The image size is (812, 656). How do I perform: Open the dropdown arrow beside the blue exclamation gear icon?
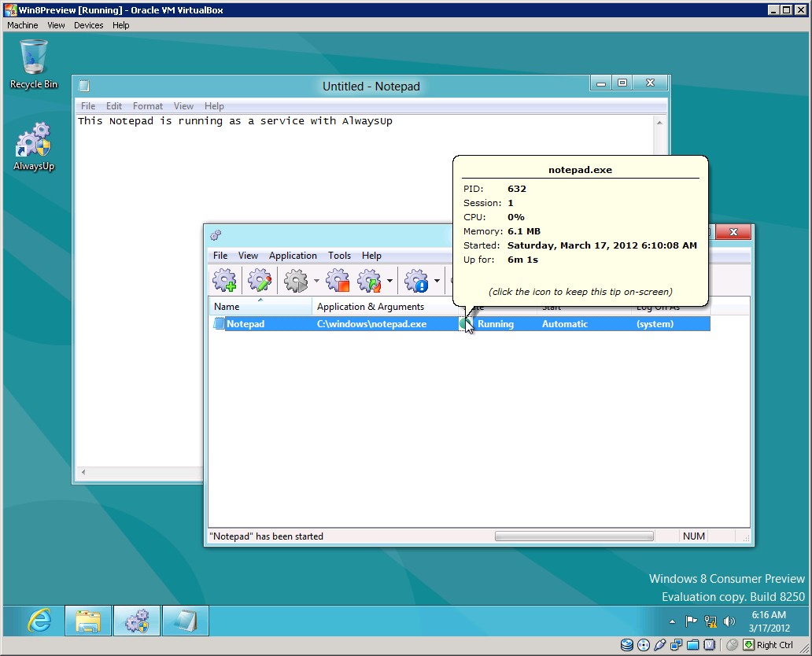(x=437, y=281)
